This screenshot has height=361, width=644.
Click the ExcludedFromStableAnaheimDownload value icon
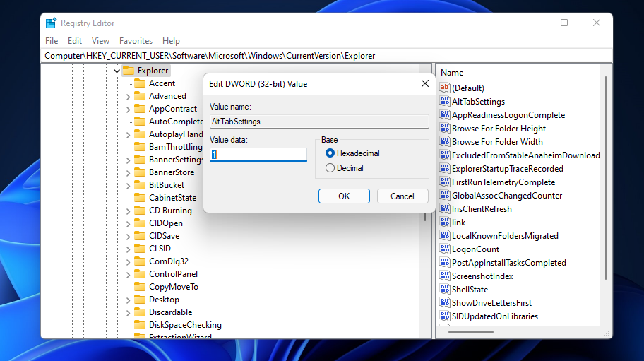pos(444,155)
